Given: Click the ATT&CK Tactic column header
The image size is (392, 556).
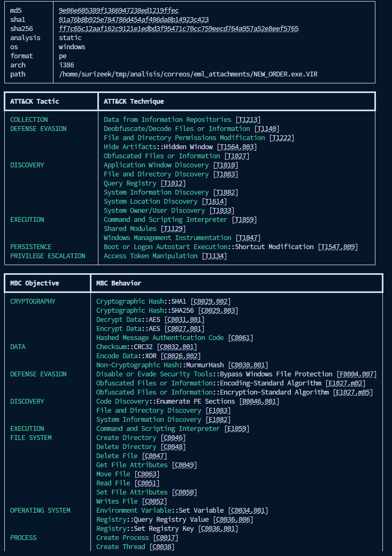Looking at the screenshot, I should click(x=35, y=102).
